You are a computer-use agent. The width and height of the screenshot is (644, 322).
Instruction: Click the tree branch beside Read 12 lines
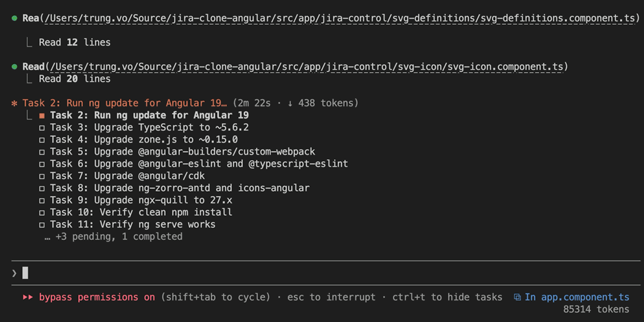tap(29, 43)
